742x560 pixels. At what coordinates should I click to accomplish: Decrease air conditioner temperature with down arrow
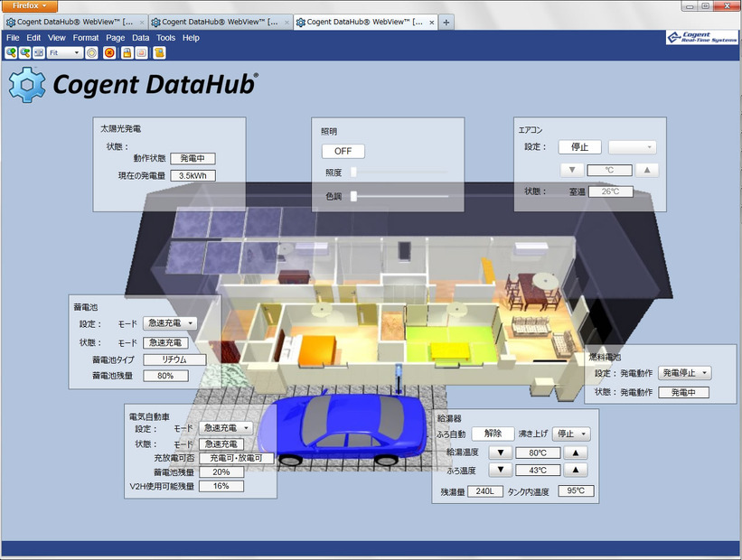point(572,170)
